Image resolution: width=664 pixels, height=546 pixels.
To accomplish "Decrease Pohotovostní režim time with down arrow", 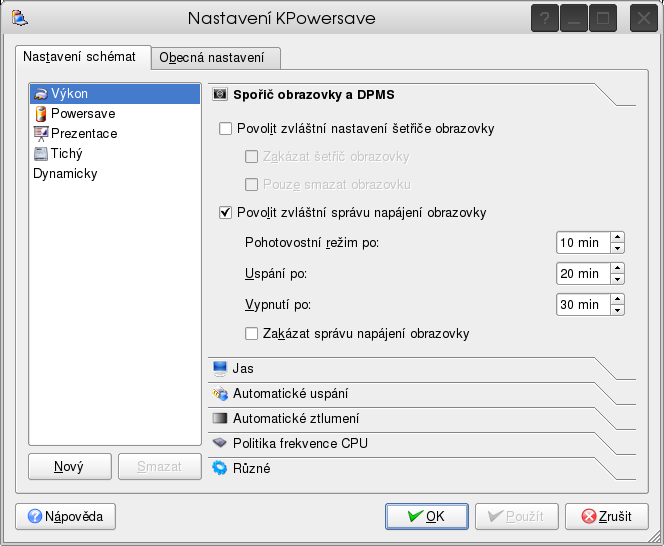I will (x=617, y=248).
